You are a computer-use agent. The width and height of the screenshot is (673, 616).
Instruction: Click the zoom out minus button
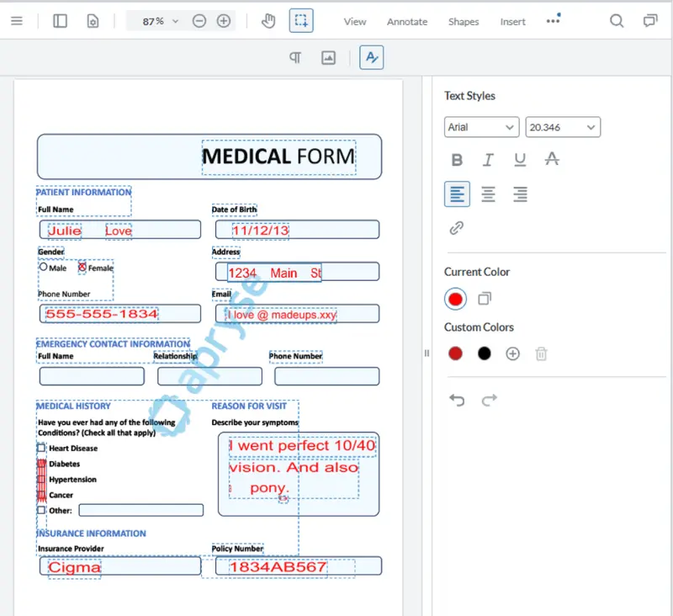[199, 20]
